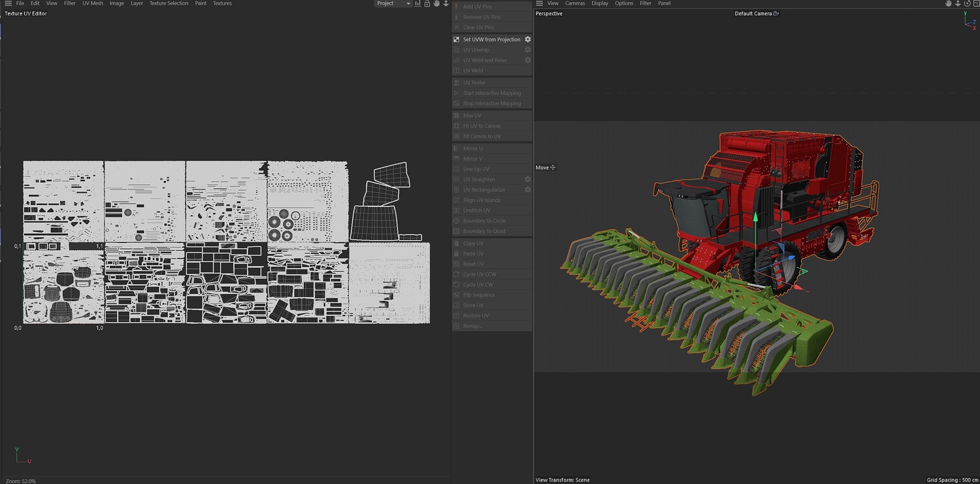This screenshot has width=980, height=484.
Task: Click the Boundary to Quad icon
Action: point(457,231)
